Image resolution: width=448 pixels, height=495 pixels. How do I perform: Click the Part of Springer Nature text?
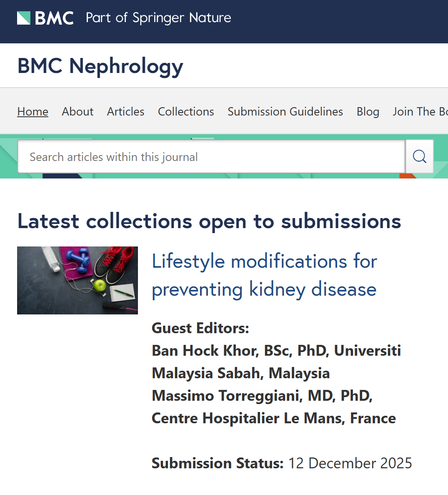(x=158, y=18)
